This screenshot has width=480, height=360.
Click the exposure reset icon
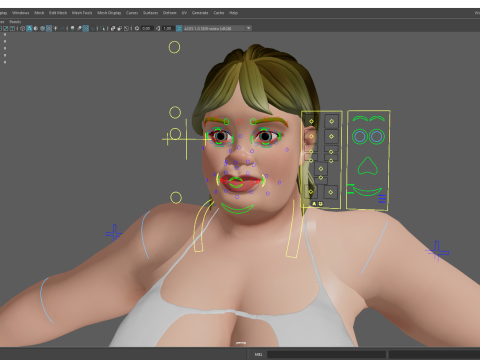coord(137,28)
